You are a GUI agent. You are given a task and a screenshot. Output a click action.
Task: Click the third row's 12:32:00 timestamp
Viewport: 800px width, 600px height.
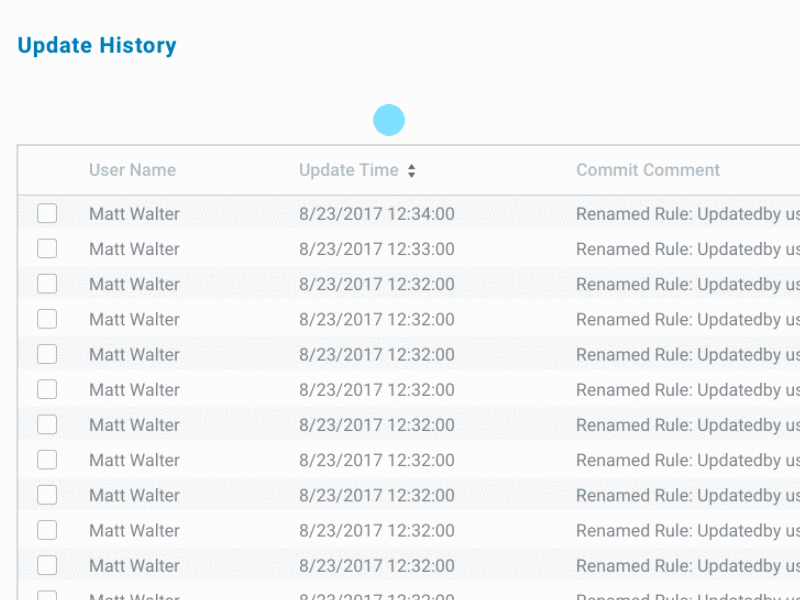point(376,284)
